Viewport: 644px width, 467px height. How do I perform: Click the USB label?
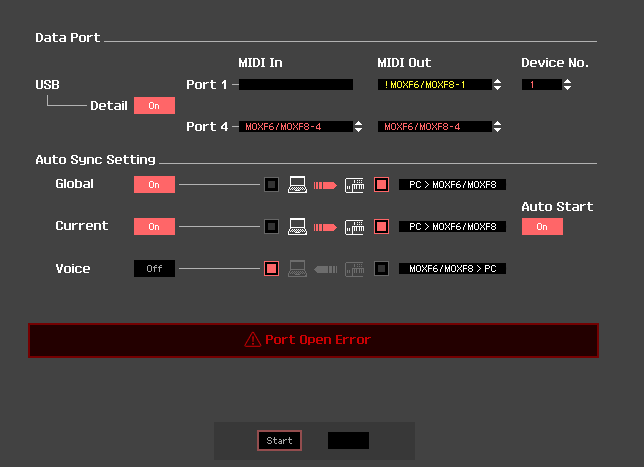pyautogui.click(x=47, y=85)
